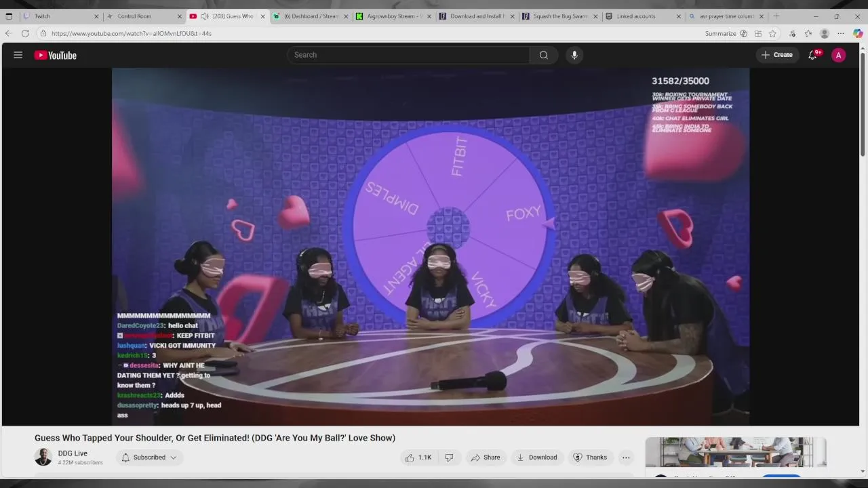Screen dimensions: 868x488
Task: Dislike the video with thumbs down
Action: (x=449, y=457)
